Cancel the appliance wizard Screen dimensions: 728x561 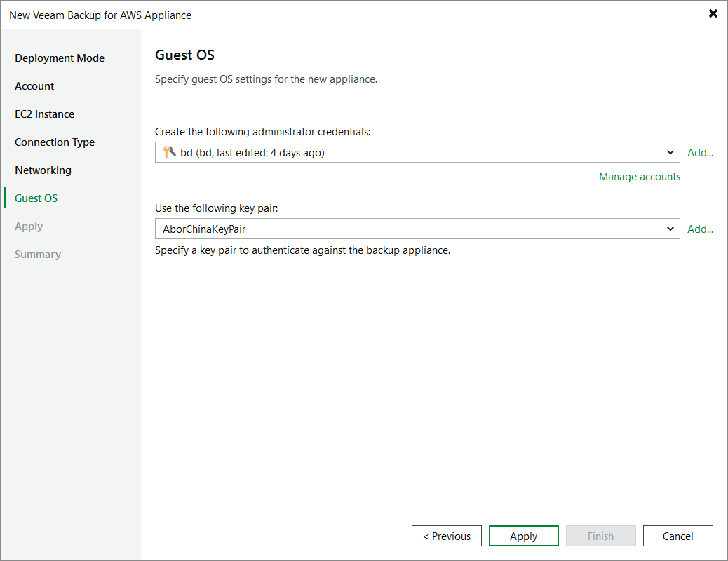click(678, 536)
